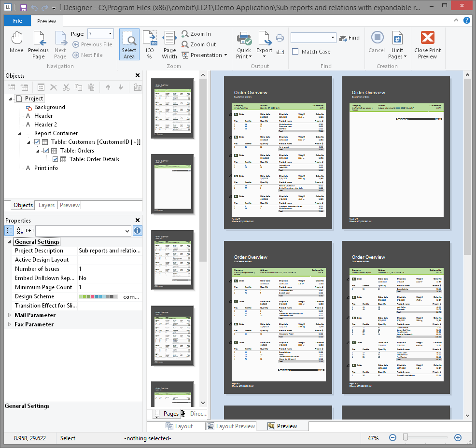Screen dimensions: 476x448
Task: Fit preview to Page Width
Action: (169, 44)
